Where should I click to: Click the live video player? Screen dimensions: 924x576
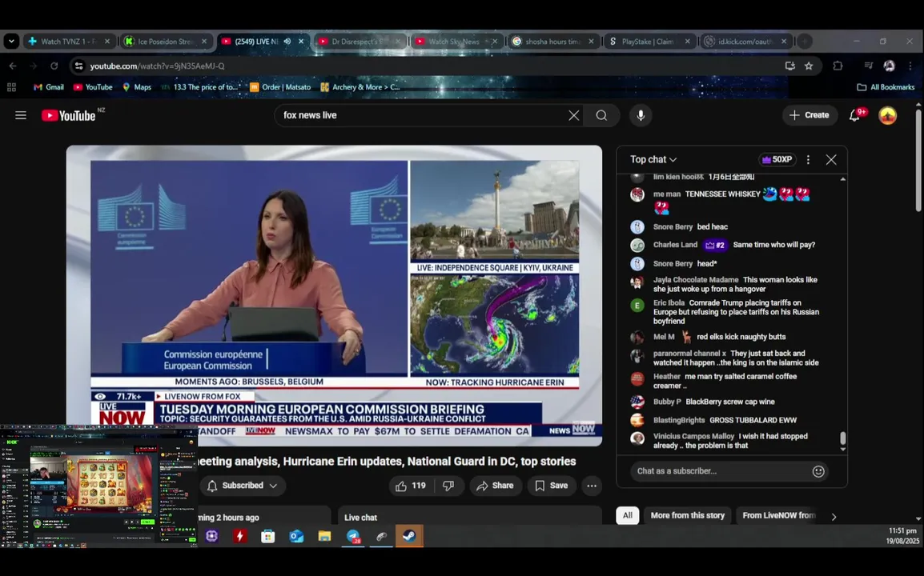pos(334,294)
